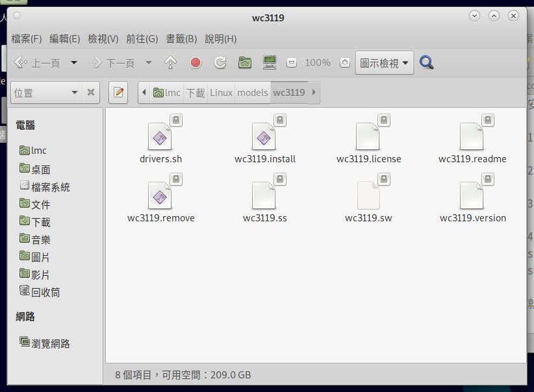Toggle text location entry edit icon

(x=118, y=93)
